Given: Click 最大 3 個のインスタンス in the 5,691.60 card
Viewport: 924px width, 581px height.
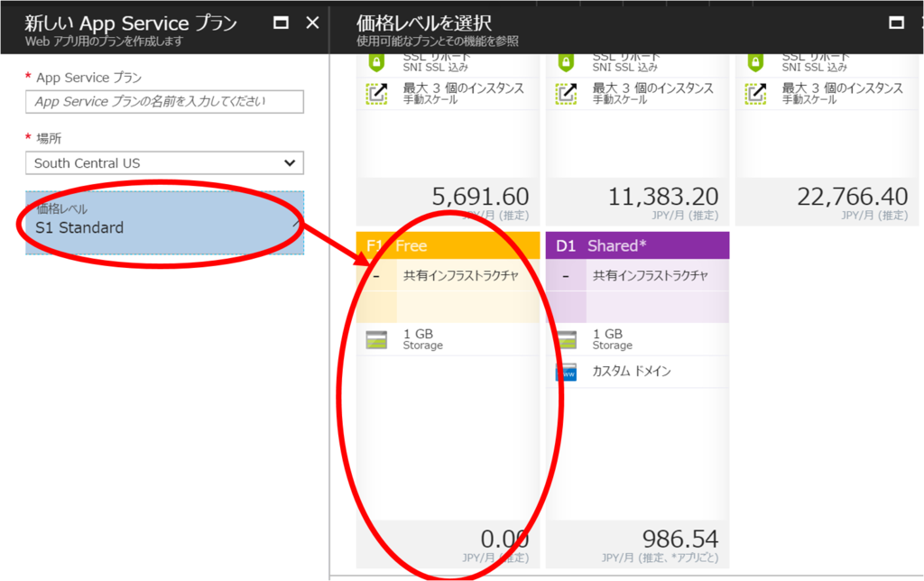Looking at the screenshot, I should [x=463, y=88].
